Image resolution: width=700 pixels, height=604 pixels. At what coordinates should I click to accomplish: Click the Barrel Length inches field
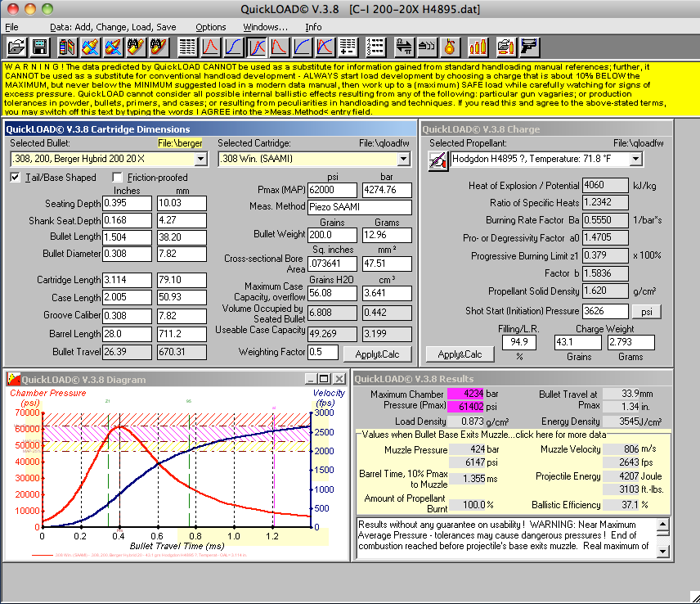click(x=127, y=334)
